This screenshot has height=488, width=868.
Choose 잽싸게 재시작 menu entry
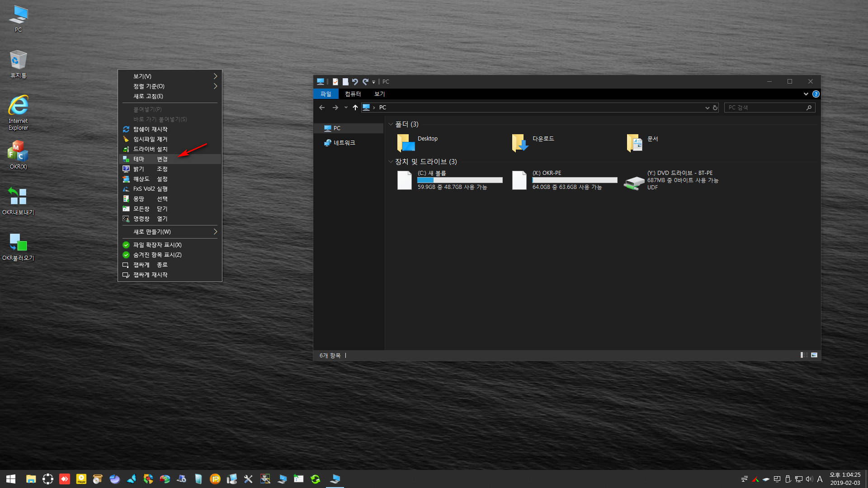pos(170,275)
